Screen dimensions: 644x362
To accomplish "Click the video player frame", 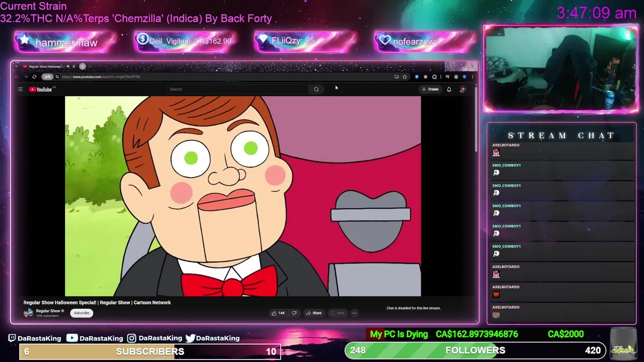I will (243, 196).
